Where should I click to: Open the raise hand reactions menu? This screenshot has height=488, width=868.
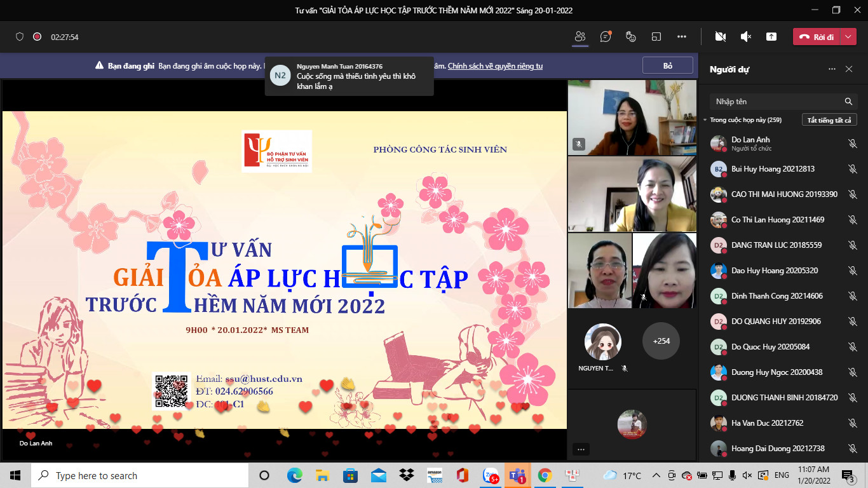(x=631, y=37)
